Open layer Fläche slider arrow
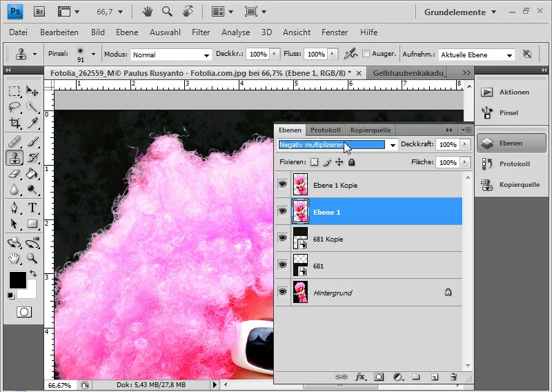Screen dimensions: 552x392 point(465,162)
